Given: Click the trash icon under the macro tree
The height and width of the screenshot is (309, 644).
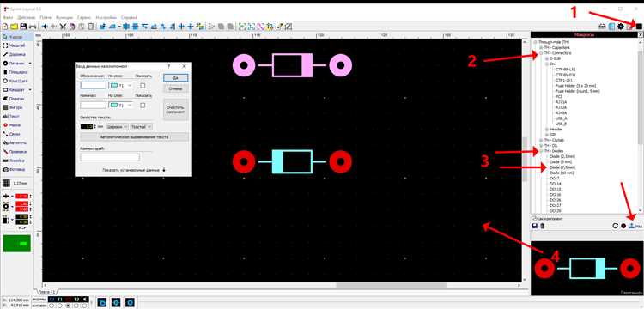Looking at the screenshot, I should pyautogui.click(x=542, y=226).
